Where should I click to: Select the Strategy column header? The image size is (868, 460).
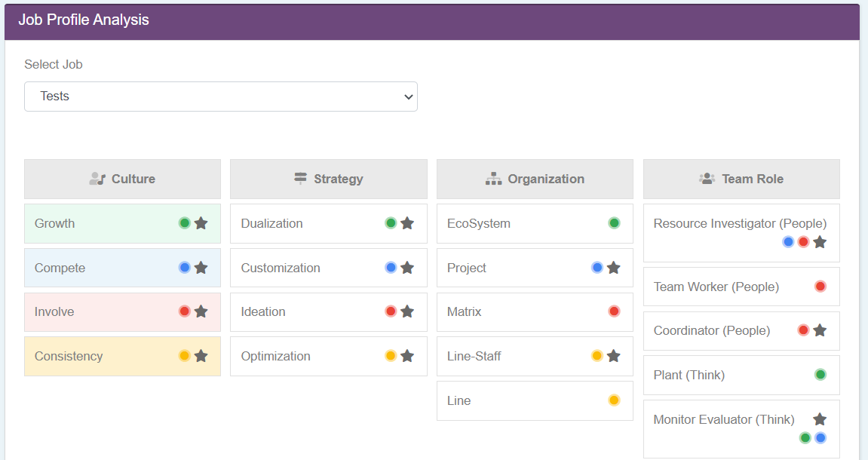tap(328, 179)
